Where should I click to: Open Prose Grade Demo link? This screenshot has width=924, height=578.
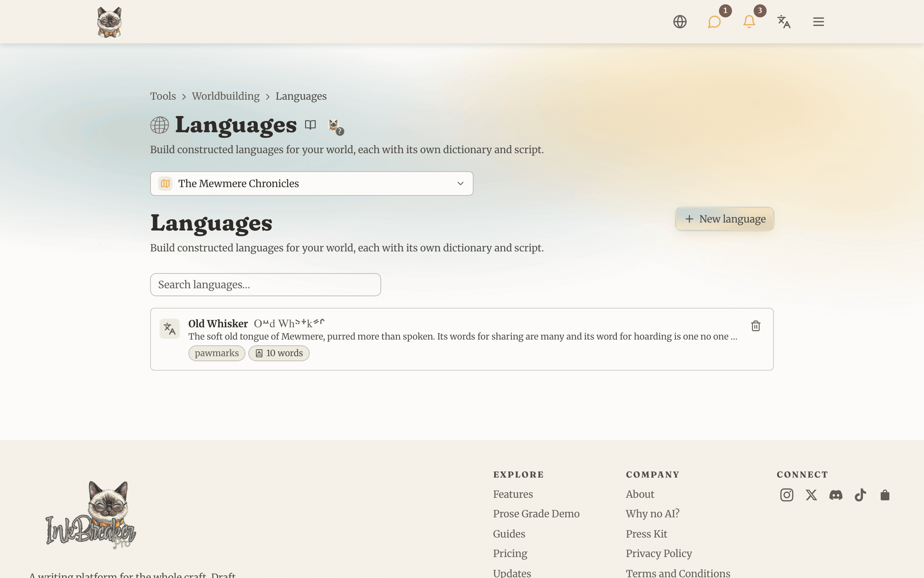(x=536, y=514)
